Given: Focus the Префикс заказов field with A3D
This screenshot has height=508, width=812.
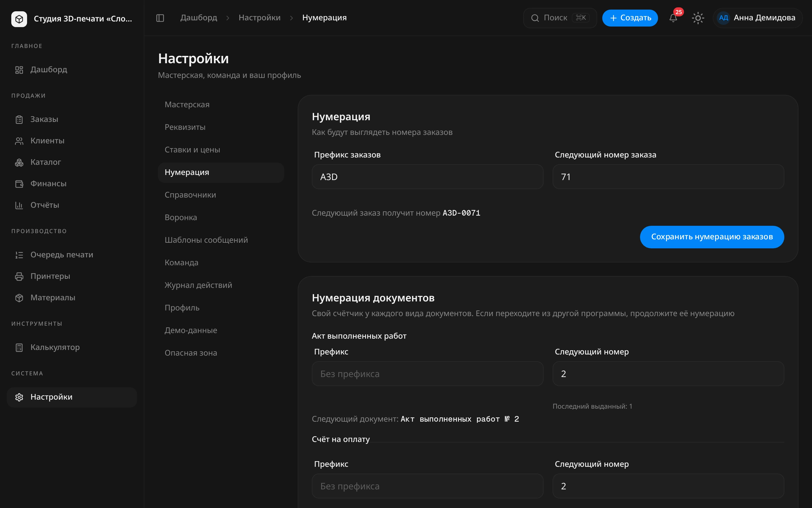Looking at the screenshot, I should [x=427, y=177].
